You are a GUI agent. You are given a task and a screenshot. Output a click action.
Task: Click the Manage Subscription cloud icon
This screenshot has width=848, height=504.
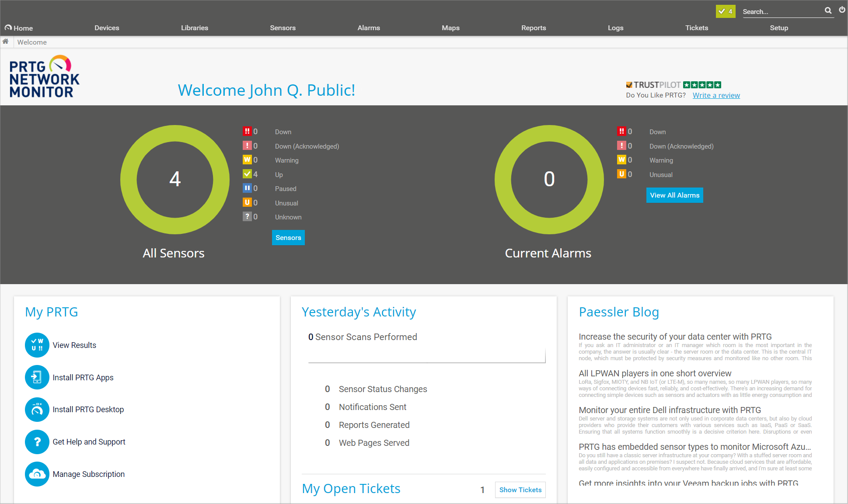pyautogui.click(x=37, y=474)
